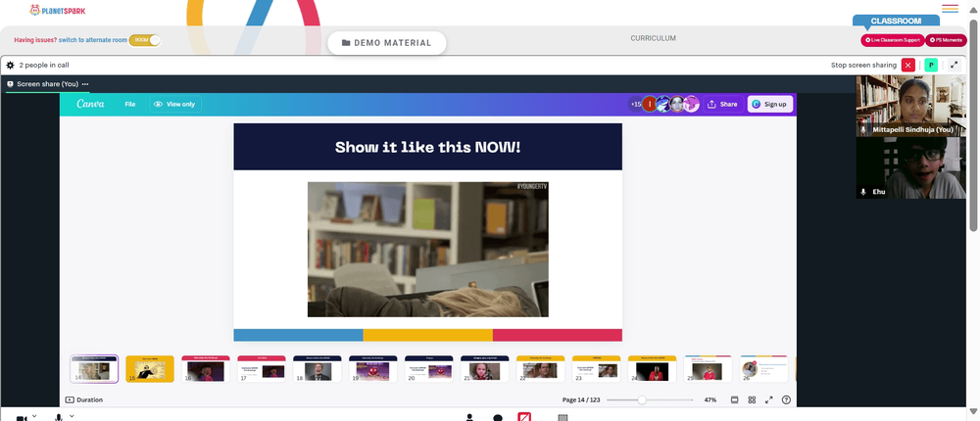The image size is (980, 421).
Task: Click Ehu's video tile
Action: (x=910, y=168)
